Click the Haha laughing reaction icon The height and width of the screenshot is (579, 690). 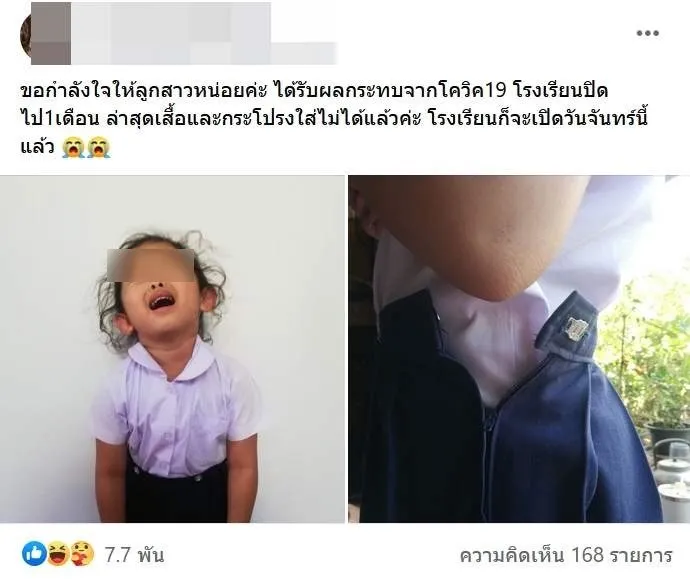(58, 553)
